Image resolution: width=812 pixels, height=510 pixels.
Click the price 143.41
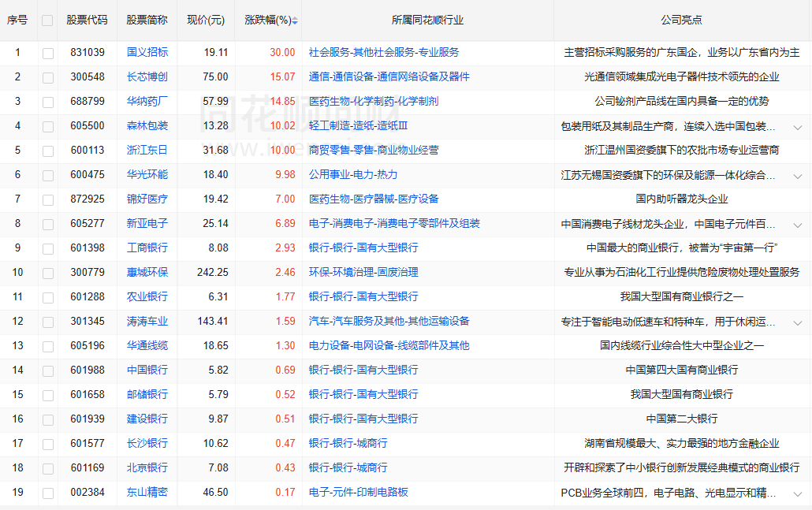coord(213,321)
